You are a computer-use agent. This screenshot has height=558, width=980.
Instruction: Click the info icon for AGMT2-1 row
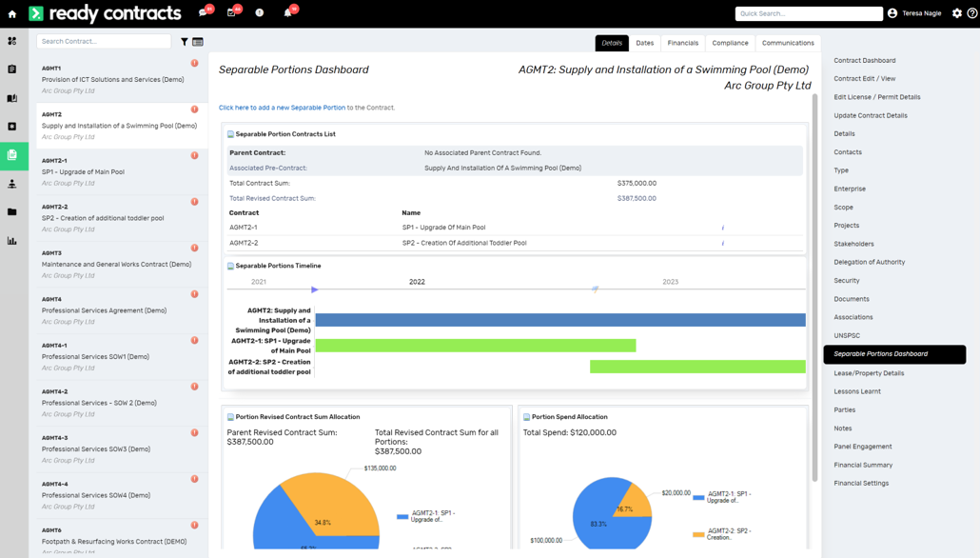(x=723, y=228)
